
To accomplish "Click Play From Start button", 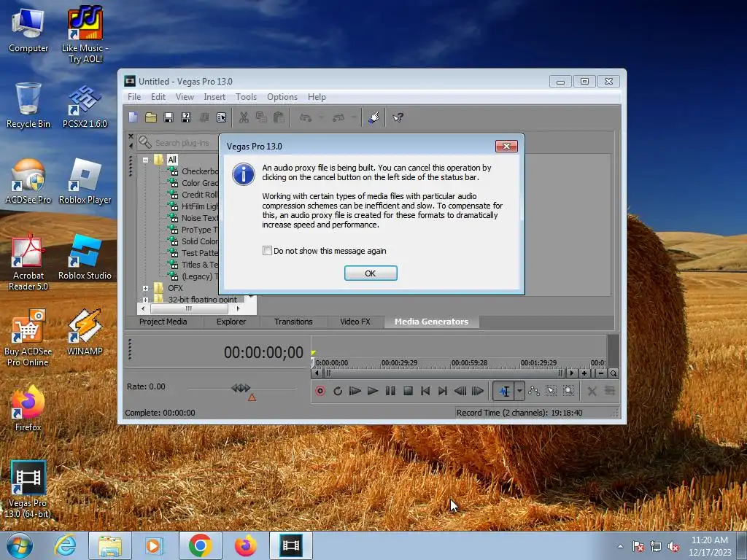I will pos(355,391).
